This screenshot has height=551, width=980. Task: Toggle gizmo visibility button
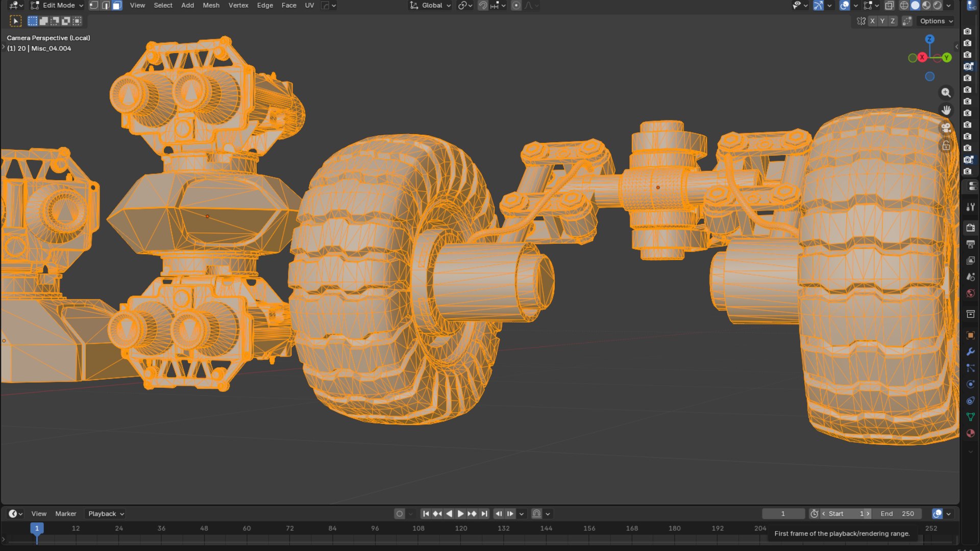coord(818,6)
